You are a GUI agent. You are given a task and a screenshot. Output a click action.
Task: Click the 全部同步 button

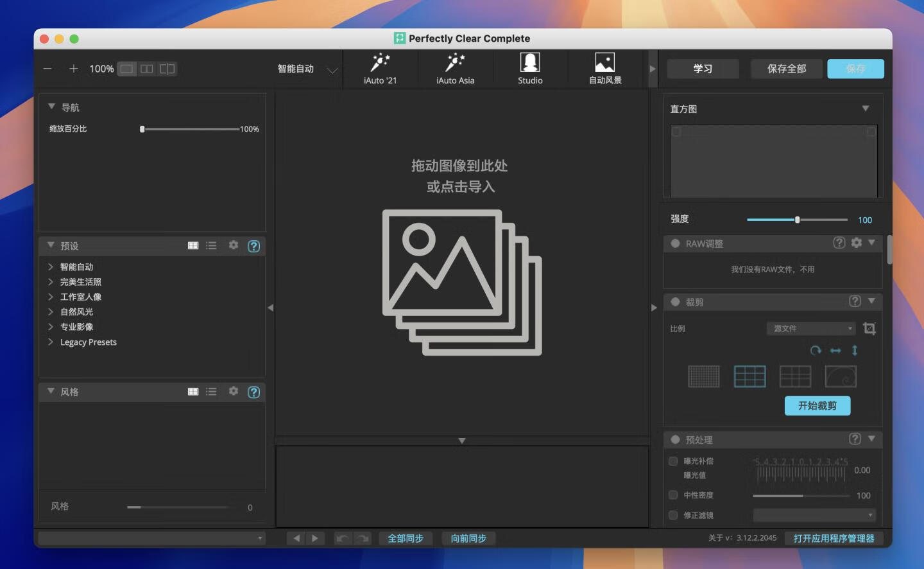[x=406, y=538]
